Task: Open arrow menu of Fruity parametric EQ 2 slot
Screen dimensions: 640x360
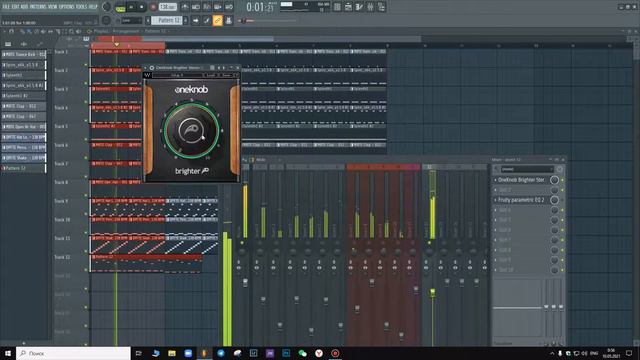Action: [x=496, y=200]
